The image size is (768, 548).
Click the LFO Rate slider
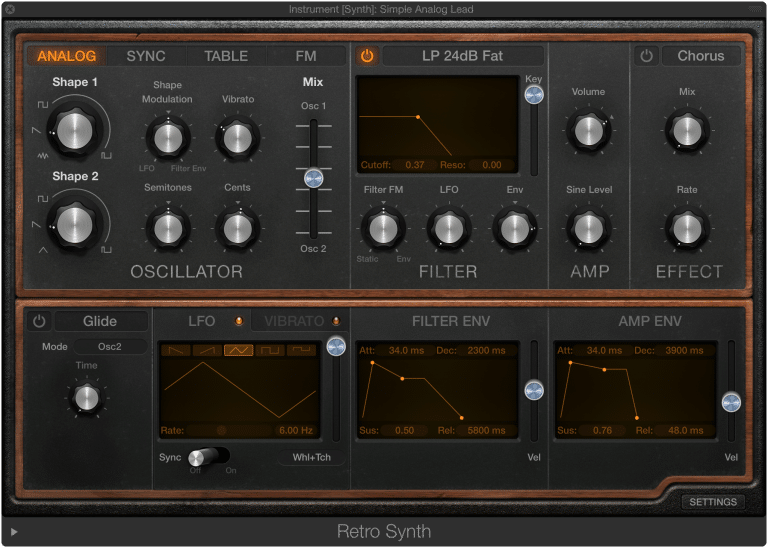229,430
